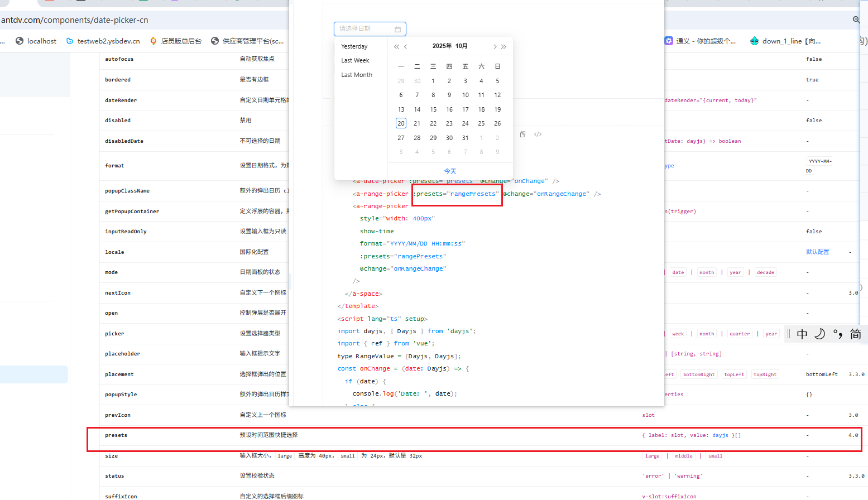This screenshot has height=500, width=868.
Task: Select the Yesterday preset
Action: [x=354, y=46]
